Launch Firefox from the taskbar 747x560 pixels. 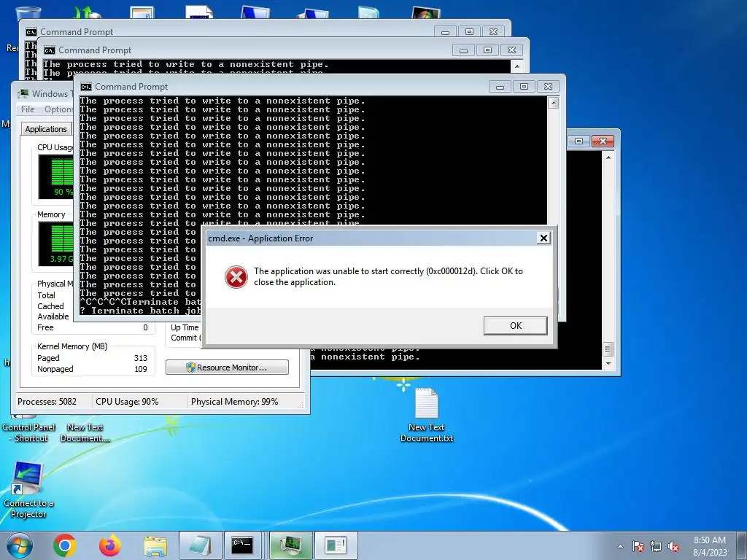(x=110, y=545)
